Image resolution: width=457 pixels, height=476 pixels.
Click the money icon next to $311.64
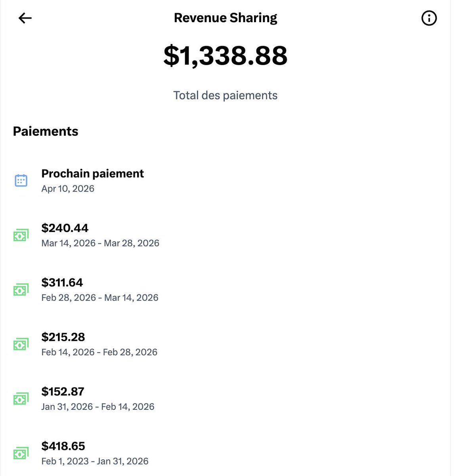[x=21, y=290]
